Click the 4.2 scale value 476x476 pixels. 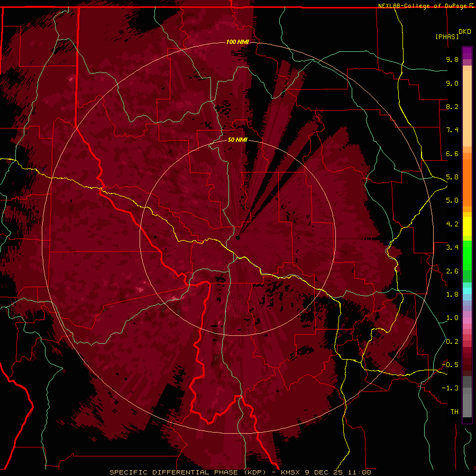pyautogui.click(x=452, y=224)
